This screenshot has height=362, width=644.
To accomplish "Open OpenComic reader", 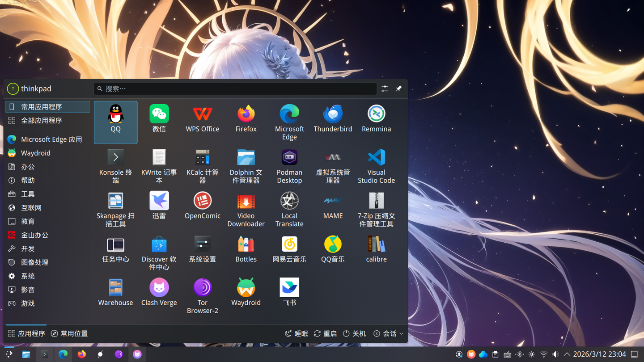I will tap(202, 210).
